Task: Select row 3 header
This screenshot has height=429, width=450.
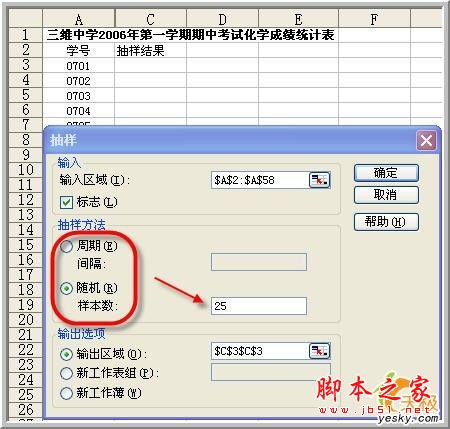Action: click(25, 65)
